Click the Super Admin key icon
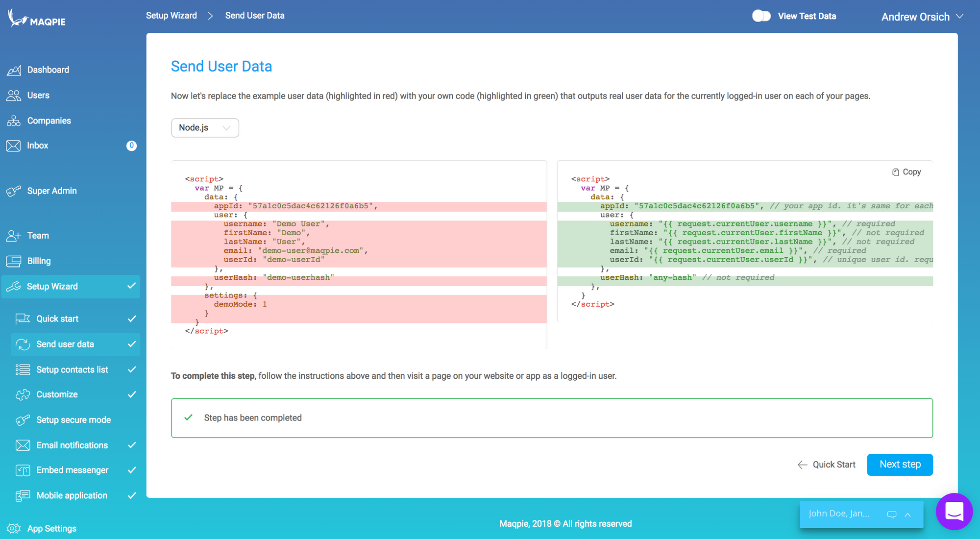Screen dimensions: 980x539 pyautogui.click(x=14, y=191)
